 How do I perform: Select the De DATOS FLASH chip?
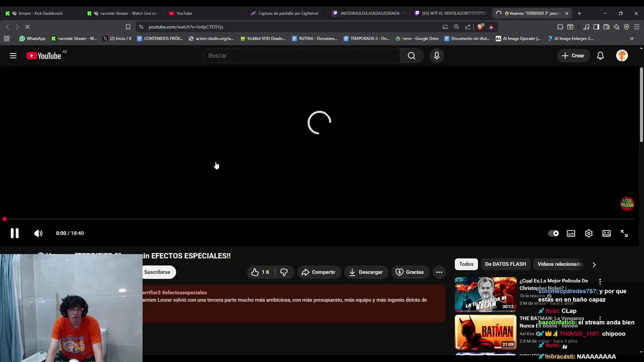[x=505, y=264]
